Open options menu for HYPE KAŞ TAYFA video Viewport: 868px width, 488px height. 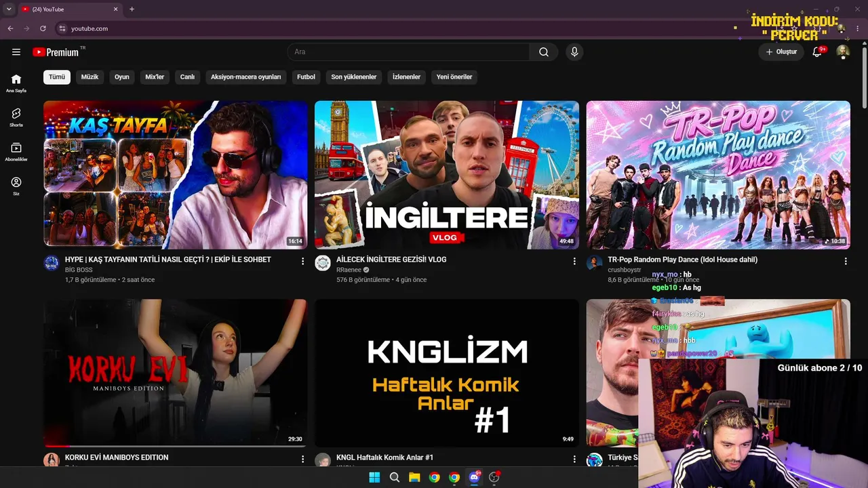click(303, 261)
